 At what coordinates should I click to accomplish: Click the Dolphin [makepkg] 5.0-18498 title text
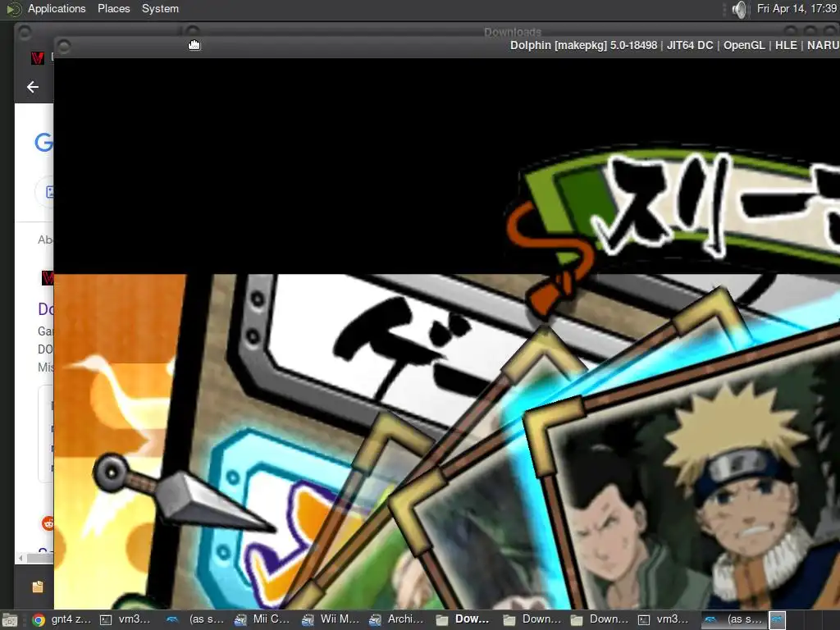pos(583,46)
